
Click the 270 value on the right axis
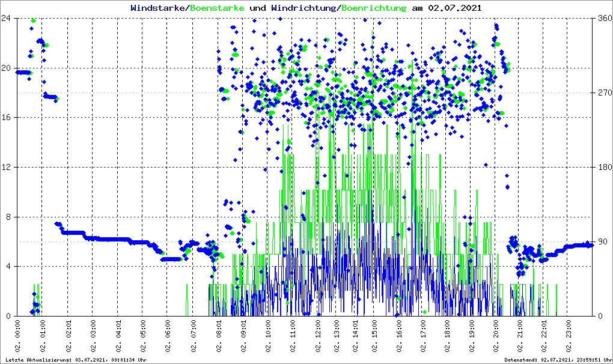[x=602, y=93]
